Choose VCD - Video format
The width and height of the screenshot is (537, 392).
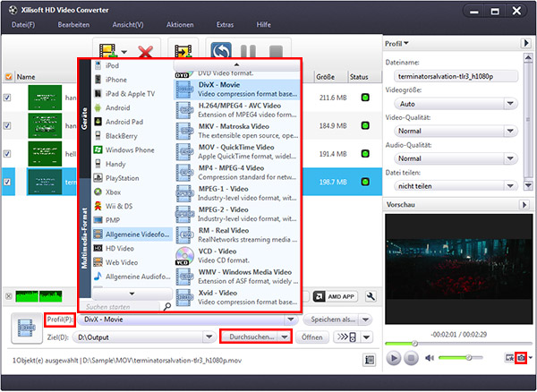coord(237,256)
